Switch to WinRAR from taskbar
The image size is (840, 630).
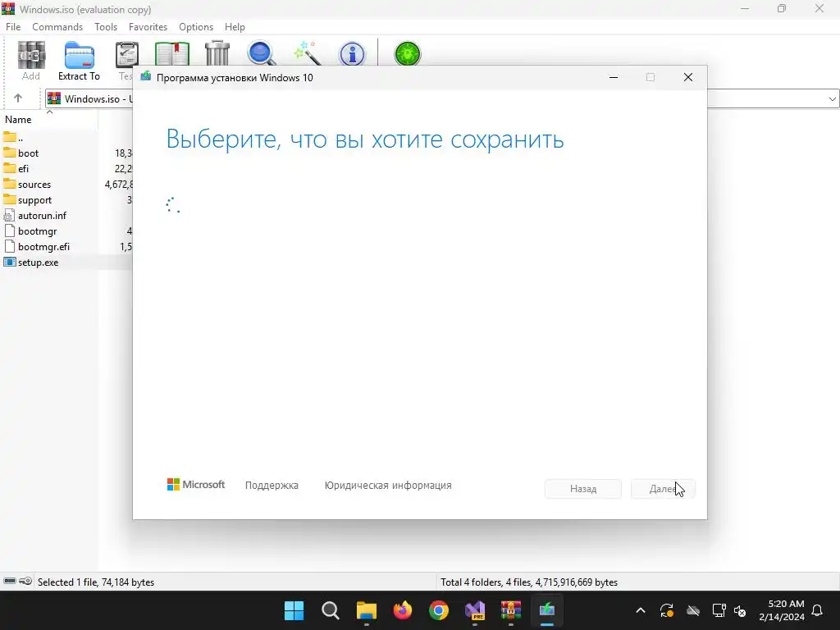(510, 610)
